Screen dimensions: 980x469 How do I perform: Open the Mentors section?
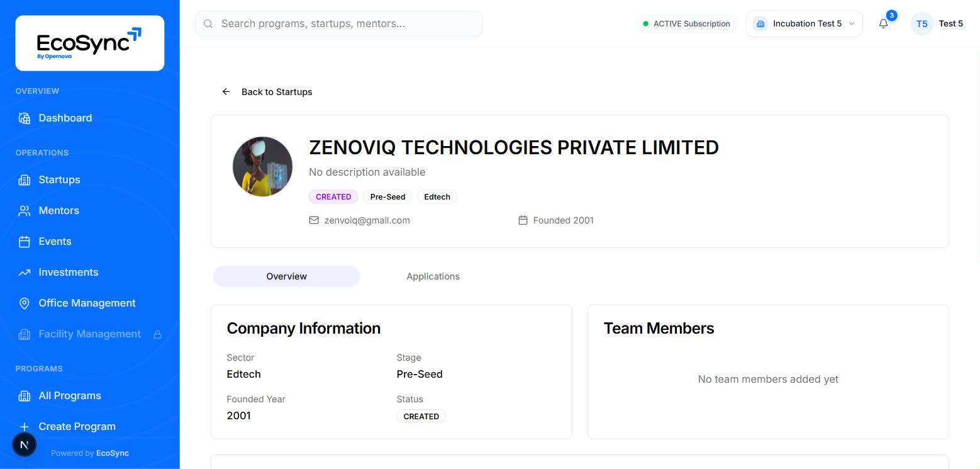click(x=90, y=211)
